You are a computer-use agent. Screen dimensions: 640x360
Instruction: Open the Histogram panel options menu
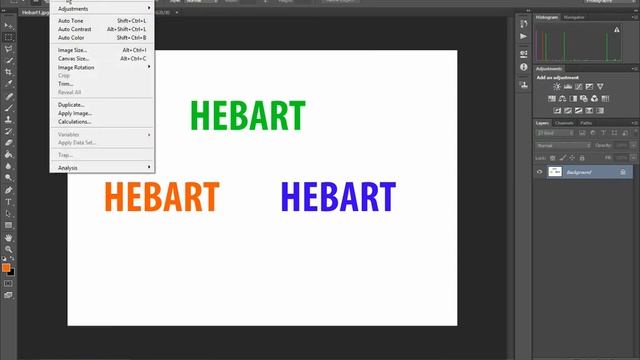point(634,18)
